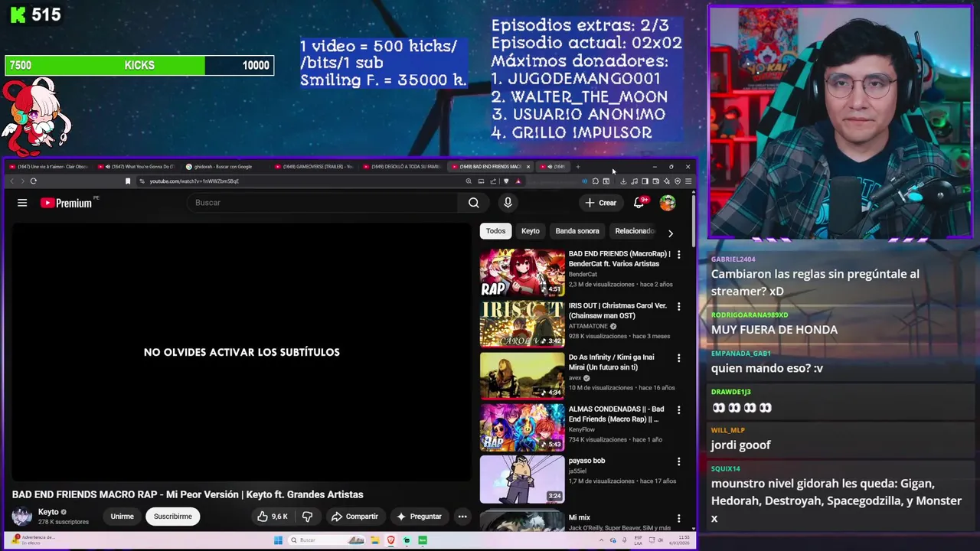Open the YouTube account avatar menu

(668, 203)
